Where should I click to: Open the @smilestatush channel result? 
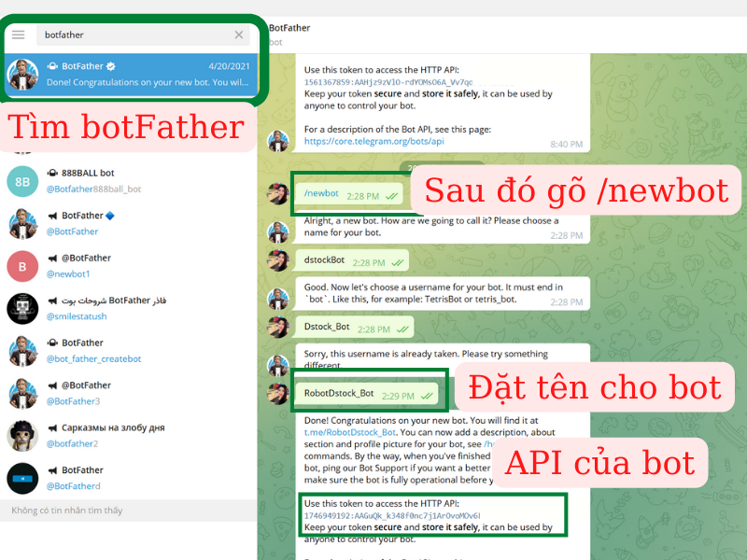point(129,308)
